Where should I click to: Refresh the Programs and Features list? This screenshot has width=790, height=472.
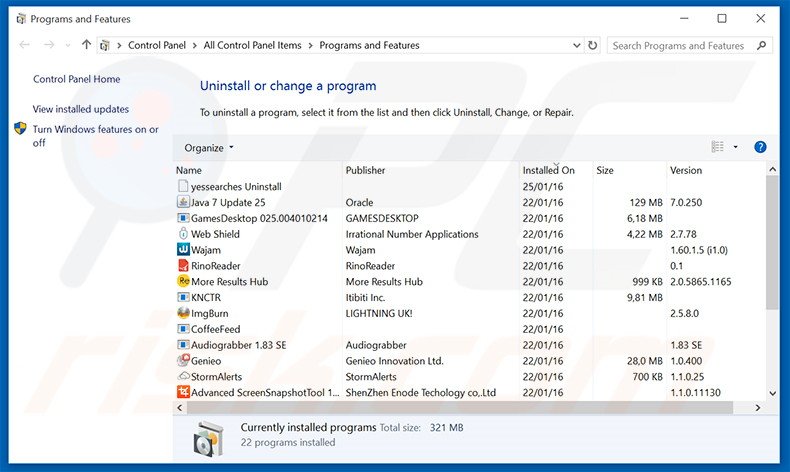pyautogui.click(x=593, y=45)
